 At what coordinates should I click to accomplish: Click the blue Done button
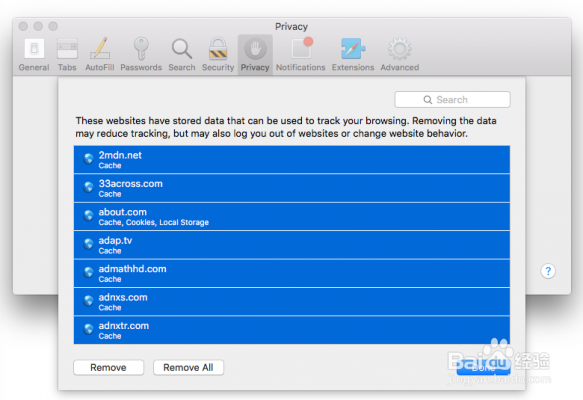coord(483,368)
